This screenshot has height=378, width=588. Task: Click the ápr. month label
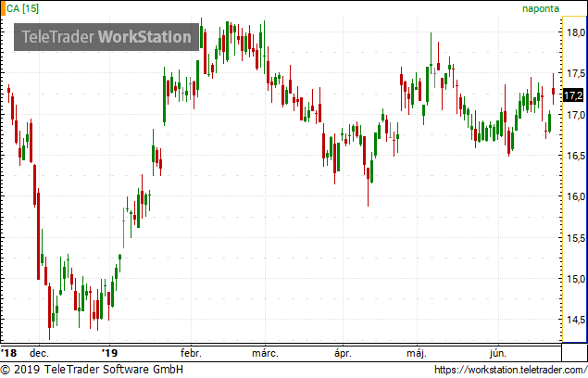pos(343,353)
